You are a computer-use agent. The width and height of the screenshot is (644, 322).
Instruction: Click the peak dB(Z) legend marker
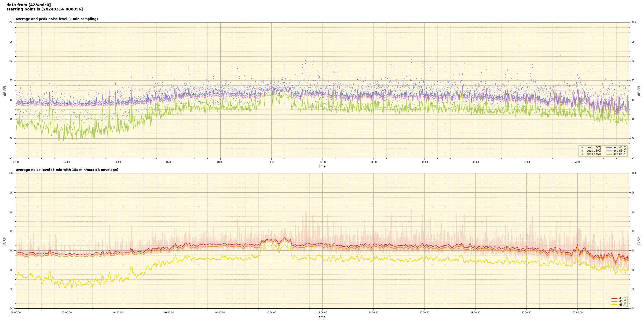point(582,148)
